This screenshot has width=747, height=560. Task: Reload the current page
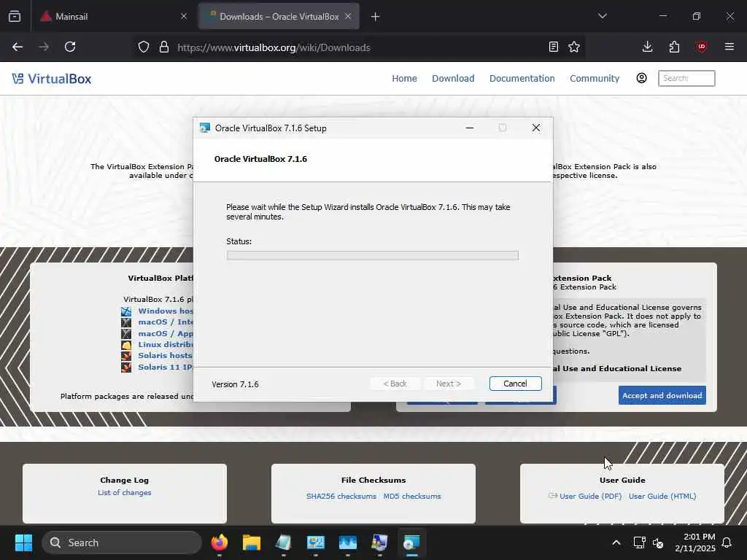coord(70,47)
